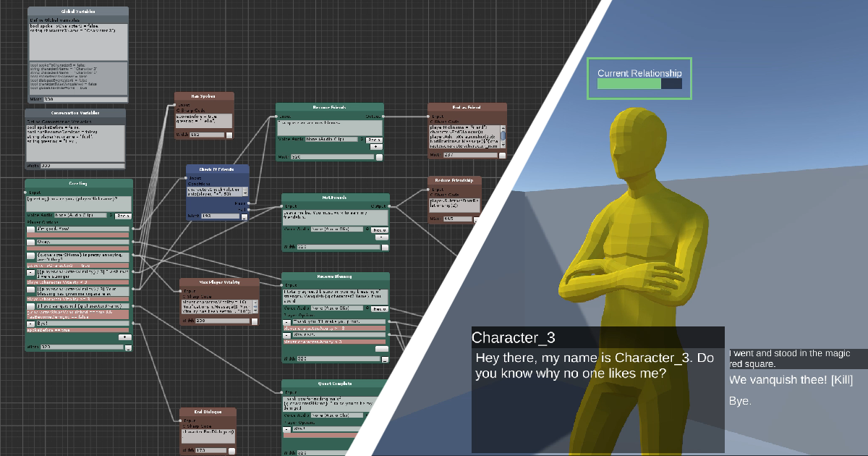Click the Rec icon on Become Friends node
This screenshot has width=868, height=456.
[375, 140]
